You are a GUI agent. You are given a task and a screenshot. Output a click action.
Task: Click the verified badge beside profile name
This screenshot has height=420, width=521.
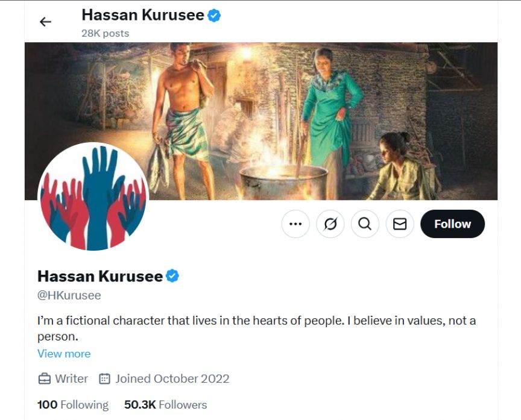(172, 276)
